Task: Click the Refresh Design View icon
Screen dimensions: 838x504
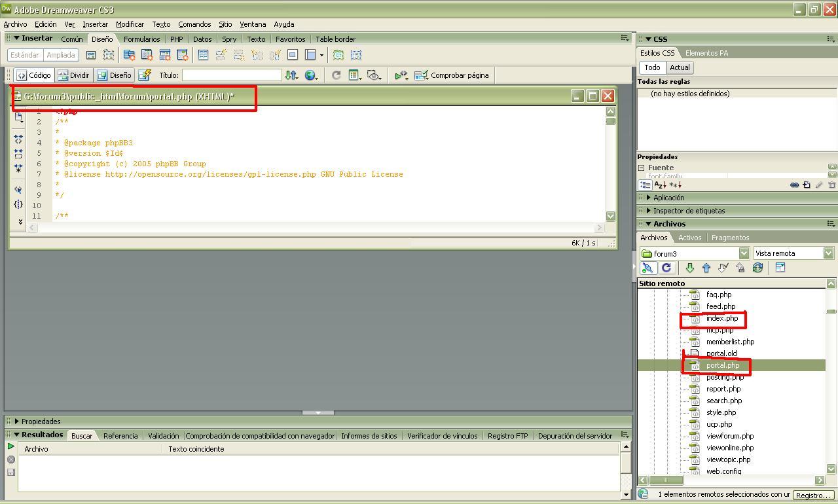Action: tap(336, 75)
